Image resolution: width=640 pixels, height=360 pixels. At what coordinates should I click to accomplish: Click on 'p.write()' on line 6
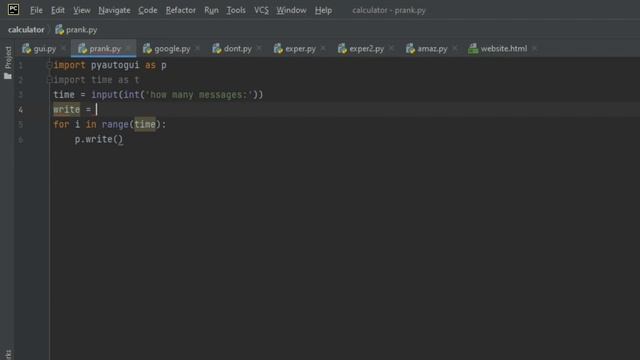click(x=98, y=140)
